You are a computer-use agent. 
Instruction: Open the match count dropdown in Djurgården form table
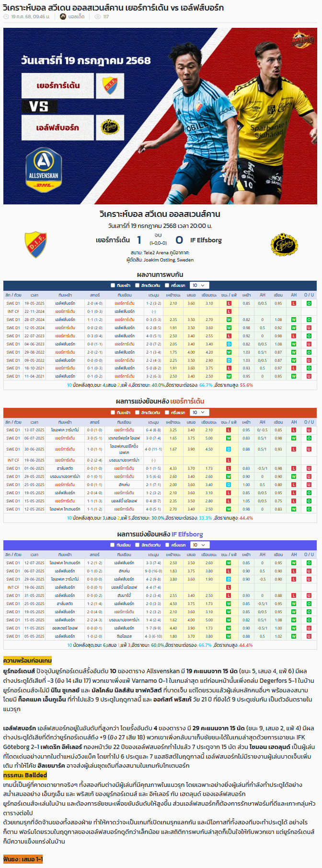pyautogui.click(x=199, y=413)
